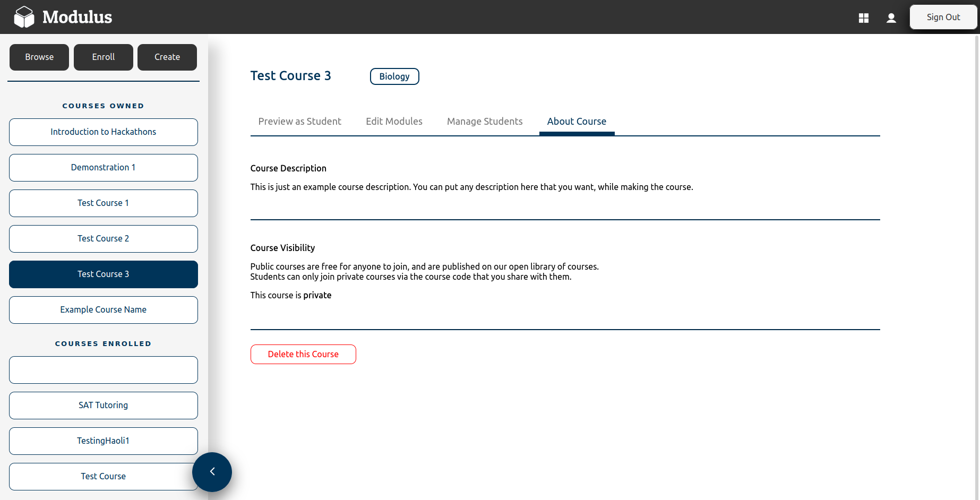Open Introduction to Hackathons course
Viewport: 980px width, 500px height.
[104, 132]
